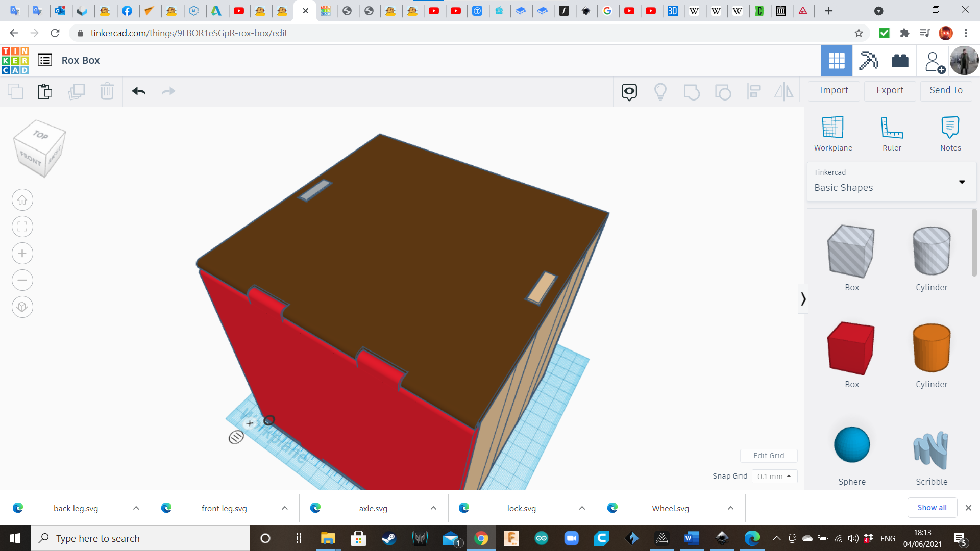Zoom in with the plus icon
980x551 pixels.
click(x=22, y=254)
